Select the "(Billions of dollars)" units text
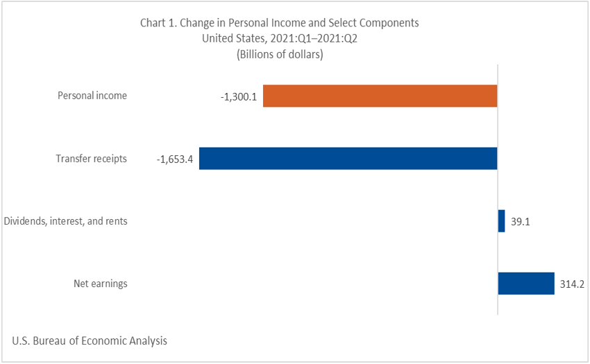 [280, 53]
